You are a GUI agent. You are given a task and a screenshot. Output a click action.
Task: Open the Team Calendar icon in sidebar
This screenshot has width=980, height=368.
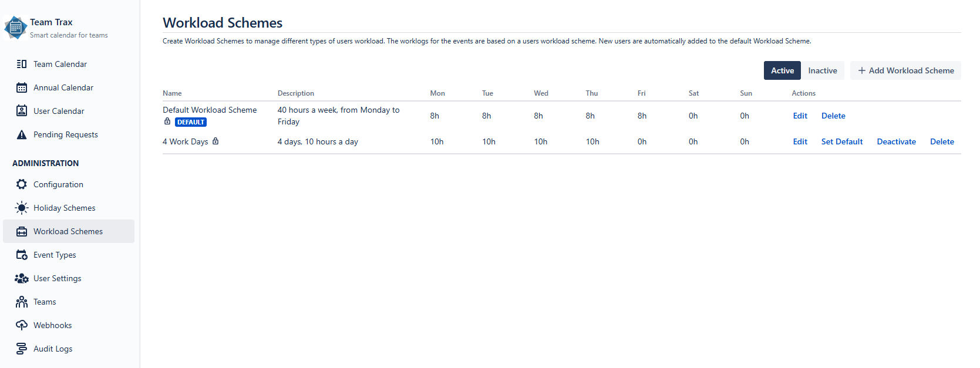pyautogui.click(x=22, y=64)
